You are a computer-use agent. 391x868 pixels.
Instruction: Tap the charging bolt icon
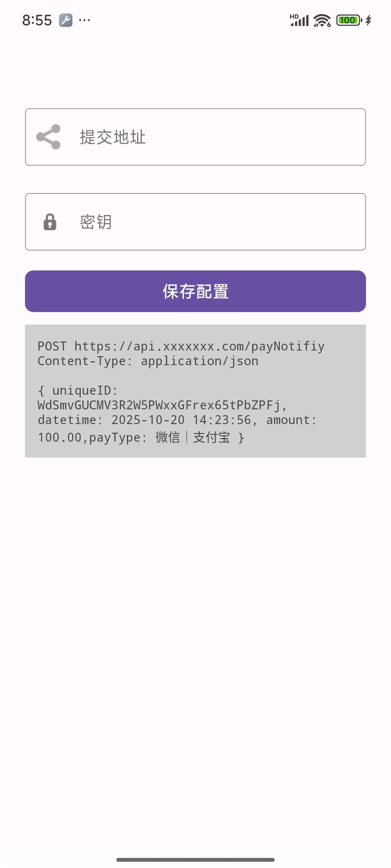point(368,20)
